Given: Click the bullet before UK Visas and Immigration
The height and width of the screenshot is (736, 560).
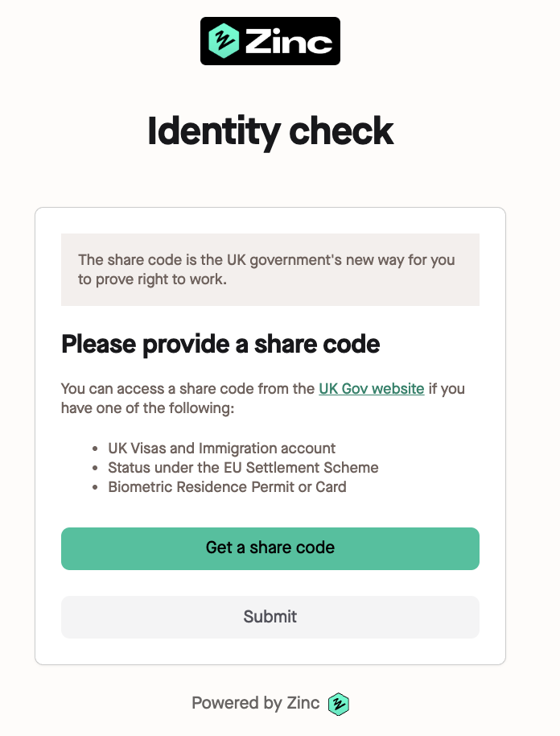Looking at the screenshot, I should click(x=96, y=449).
